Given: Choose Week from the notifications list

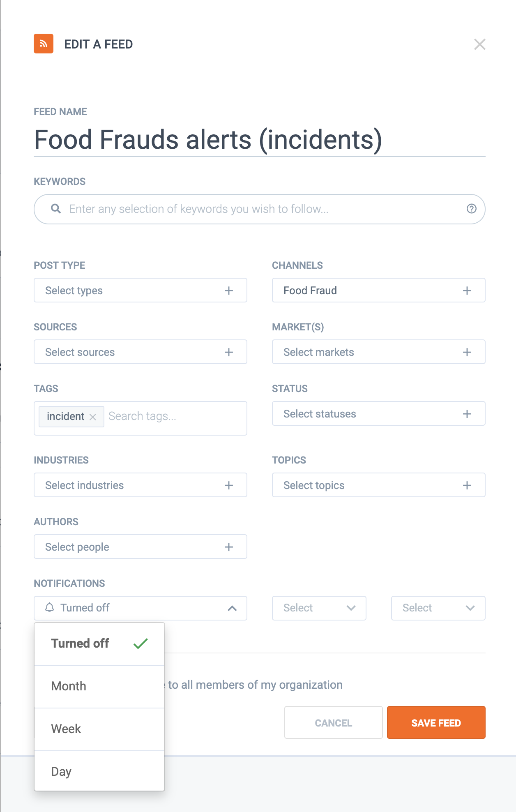Looking at the screenshot, I should (x=66, y=729).
